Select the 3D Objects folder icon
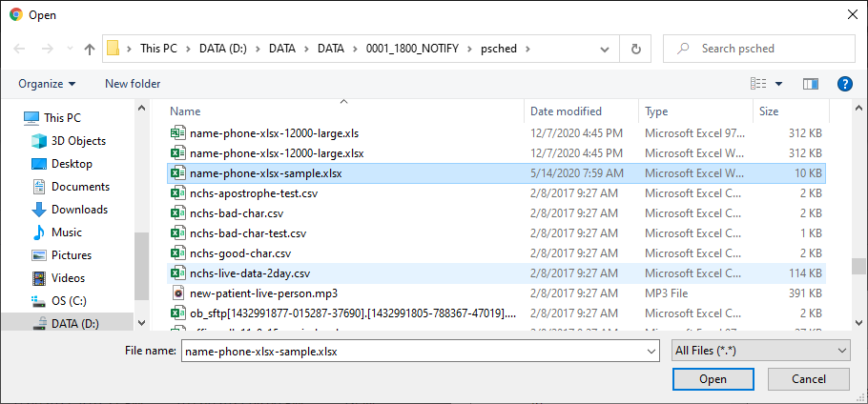Viewport: 868px width, 404px height. click(x=39, y=141)
